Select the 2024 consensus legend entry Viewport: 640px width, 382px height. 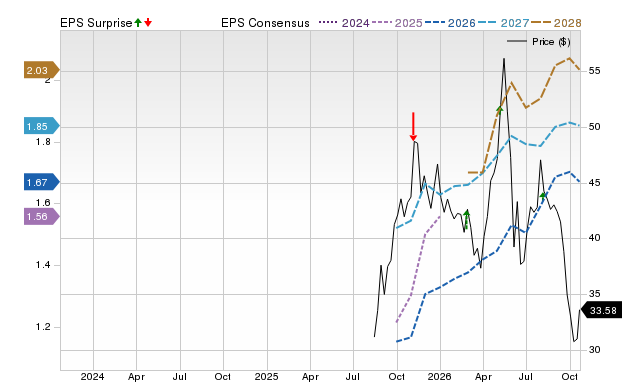tap(344, 23)
